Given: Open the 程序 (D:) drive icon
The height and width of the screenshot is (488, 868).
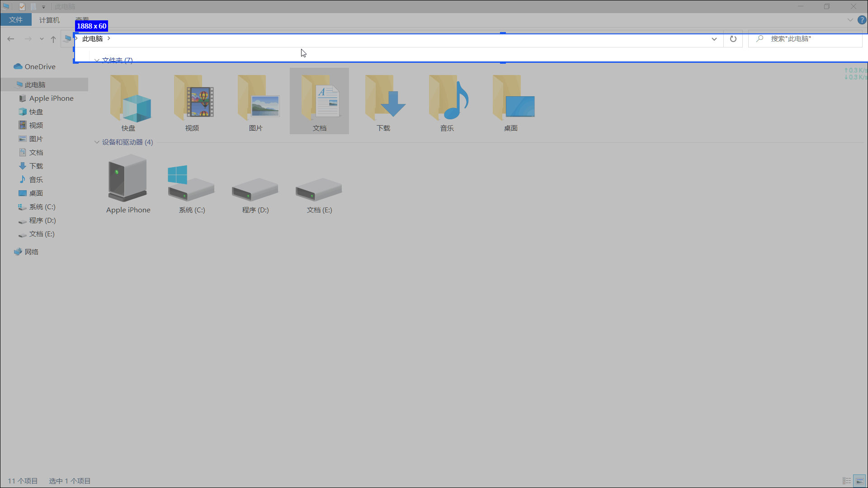Looking at the screenshot, I should tap(255, 190).
